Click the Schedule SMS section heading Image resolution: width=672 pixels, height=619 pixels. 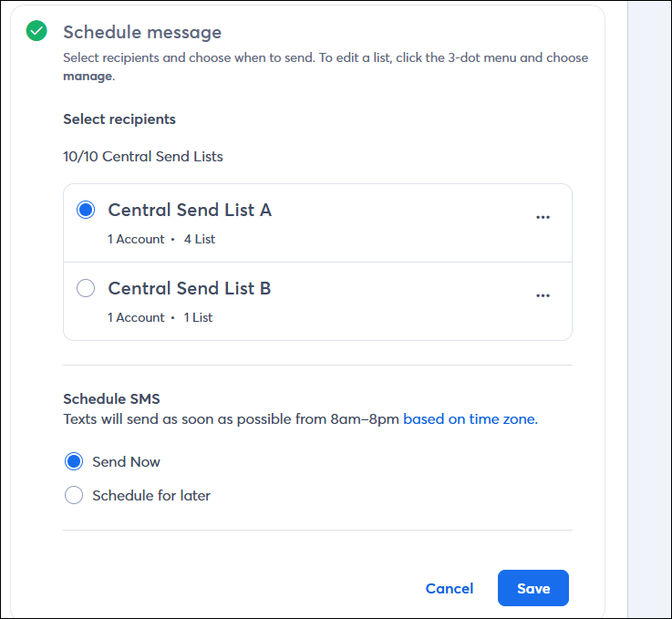point(111,398)
